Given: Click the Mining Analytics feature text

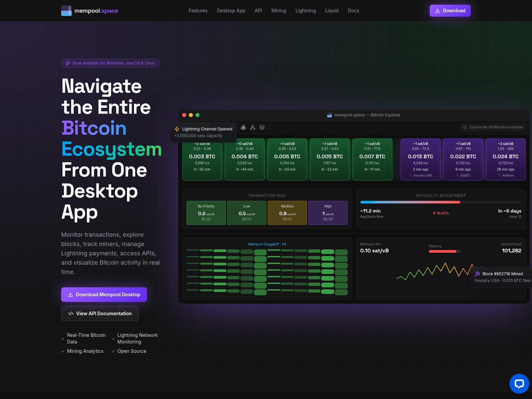Looking at the screenshot, I should [x=85, y=351].
